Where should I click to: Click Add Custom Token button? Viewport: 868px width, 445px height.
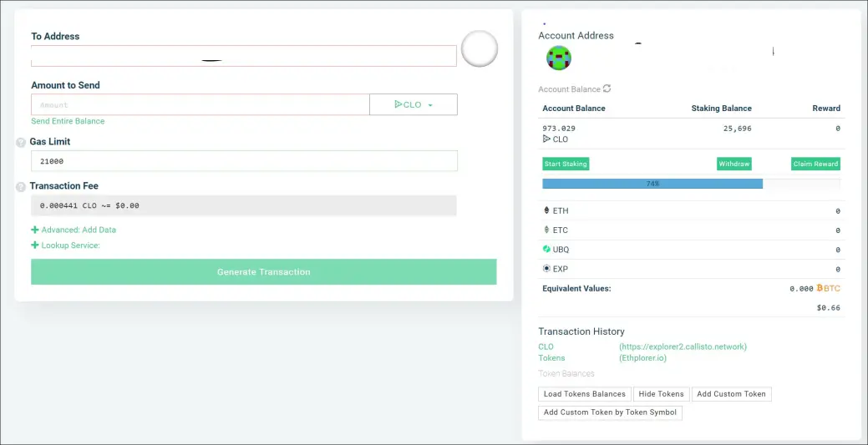pos(731,394)
